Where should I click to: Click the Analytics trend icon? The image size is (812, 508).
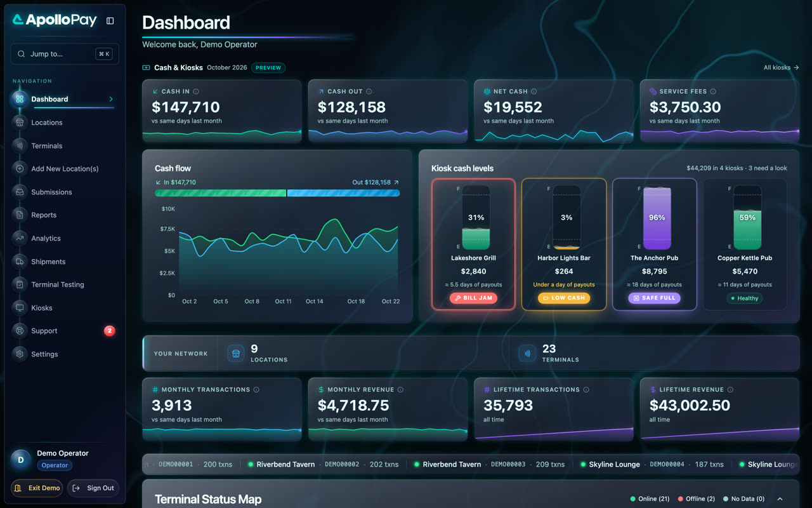tap(20, 238)
